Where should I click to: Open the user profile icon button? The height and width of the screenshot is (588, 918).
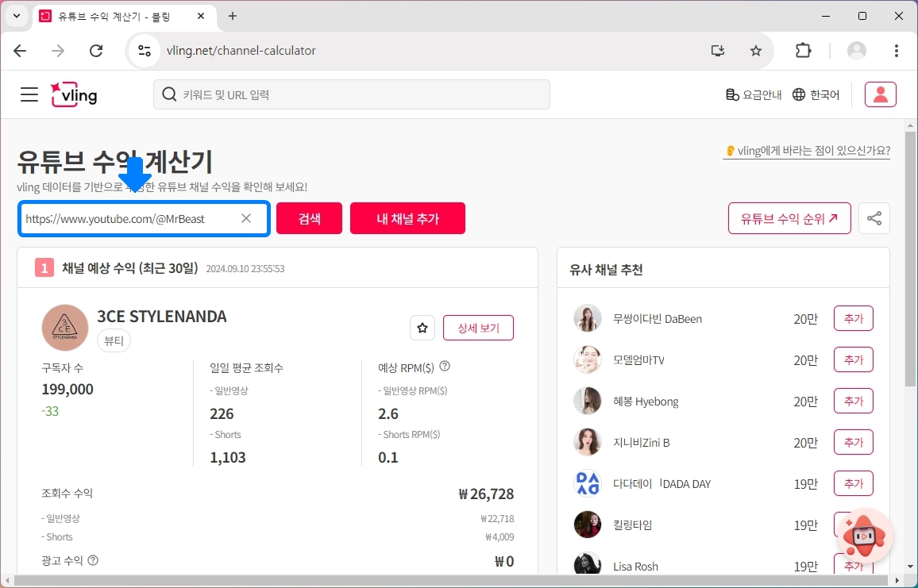click(x=881, y=94)
